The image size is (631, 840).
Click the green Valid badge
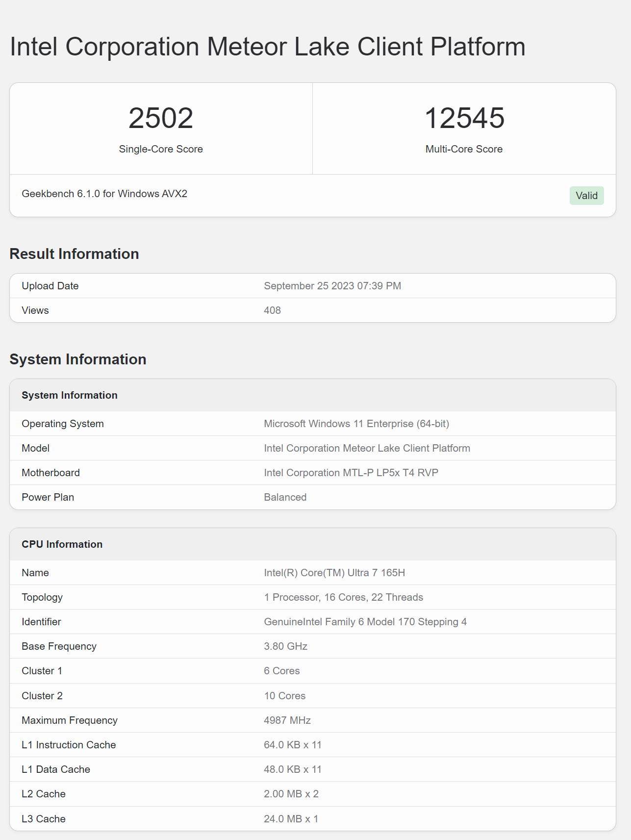[x=586, y=196]
